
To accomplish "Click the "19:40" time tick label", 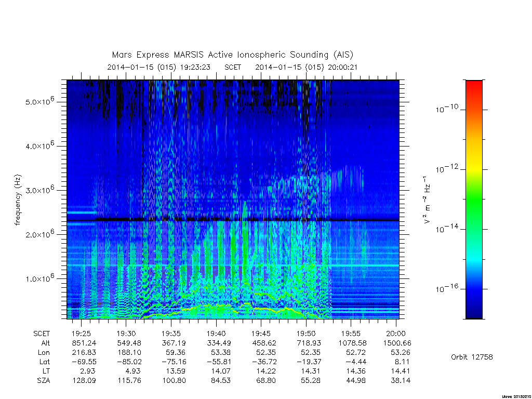I will point(216,334).
